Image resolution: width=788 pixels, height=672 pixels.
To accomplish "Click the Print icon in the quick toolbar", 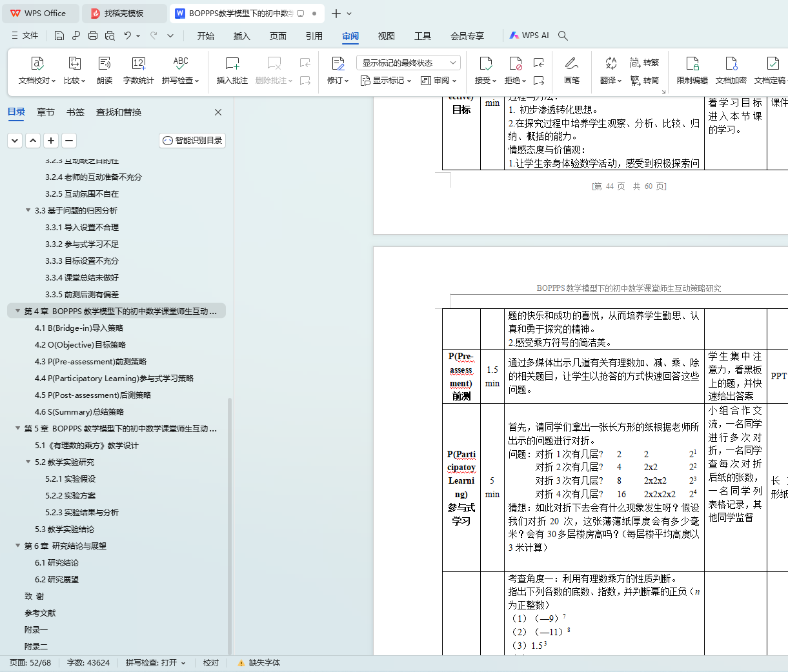I will coord(93,35).
